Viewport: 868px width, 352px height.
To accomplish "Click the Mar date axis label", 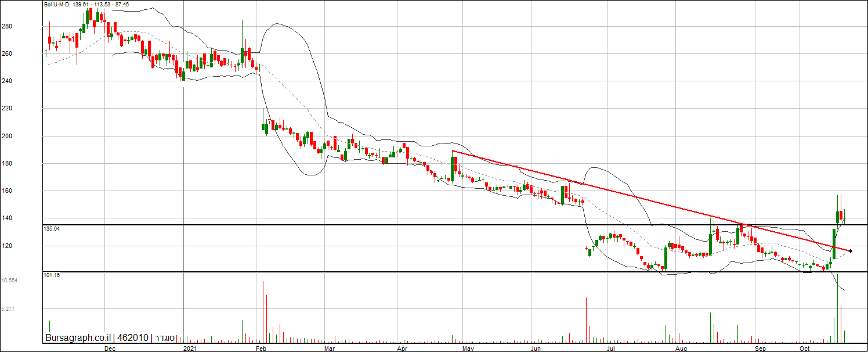I will click(330, 349).
